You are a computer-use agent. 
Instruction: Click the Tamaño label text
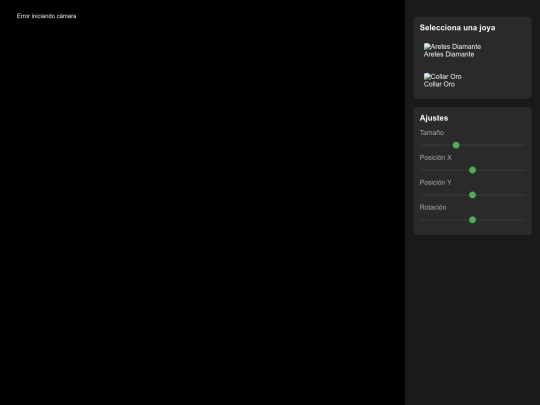click(432, 133)
